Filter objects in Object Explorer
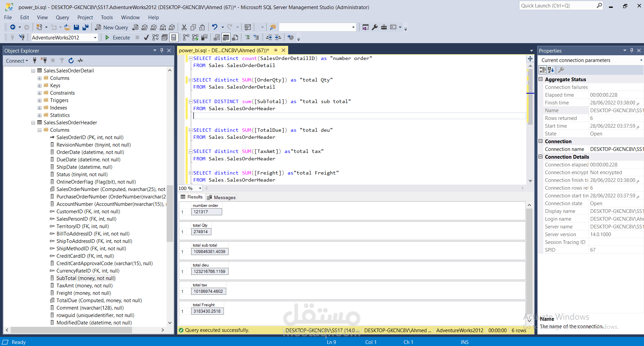Screen dimensions: 644x346 click(x=62, y=61)
